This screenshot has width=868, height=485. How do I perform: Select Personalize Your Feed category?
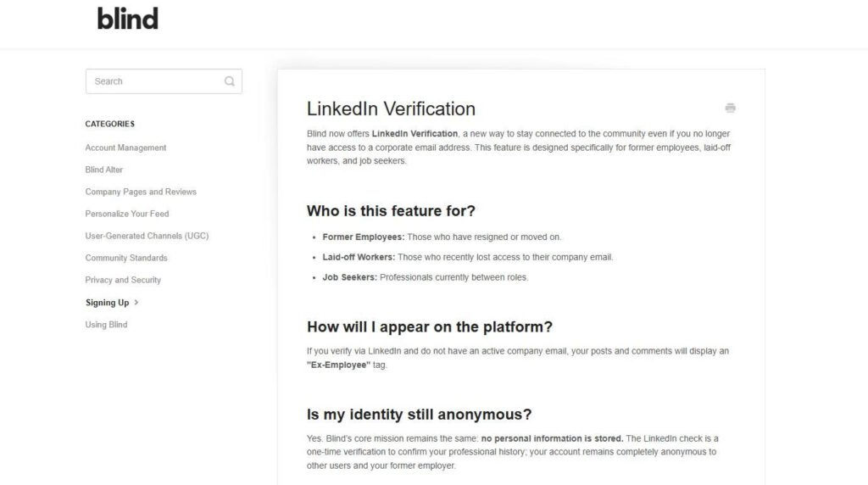(127, 214)
